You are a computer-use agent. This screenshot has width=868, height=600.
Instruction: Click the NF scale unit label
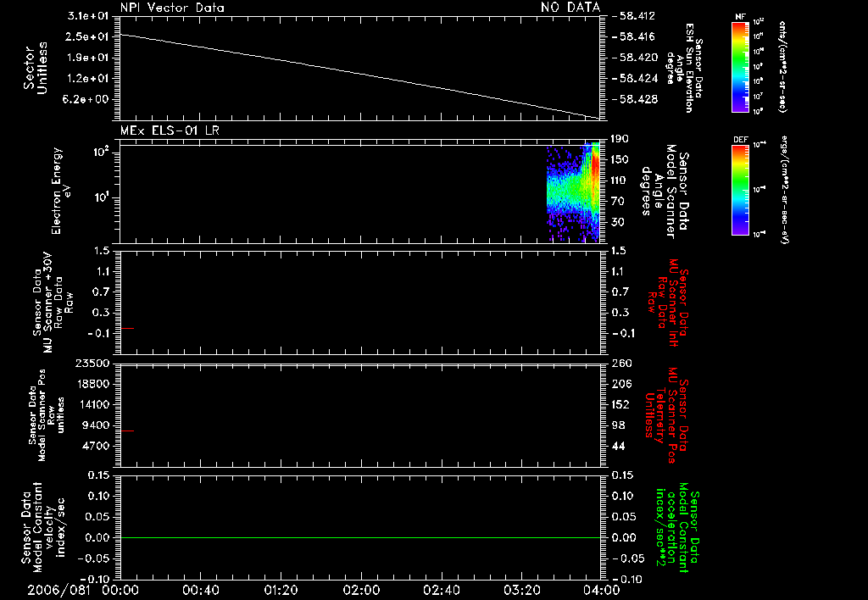pos(782,66)
